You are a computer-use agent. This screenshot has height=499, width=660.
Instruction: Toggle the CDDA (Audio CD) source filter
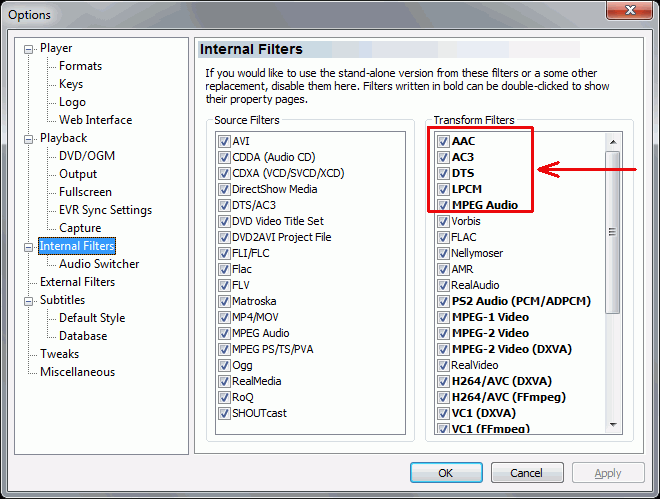click(224, 157)
